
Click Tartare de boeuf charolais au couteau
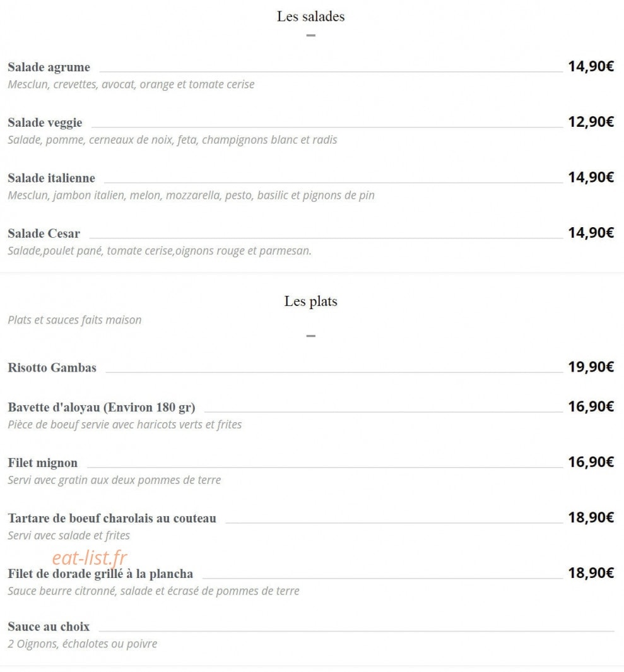112,518
